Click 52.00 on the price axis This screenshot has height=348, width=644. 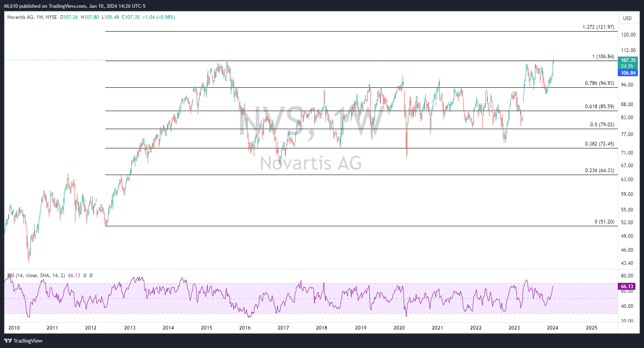pos(627,223)
